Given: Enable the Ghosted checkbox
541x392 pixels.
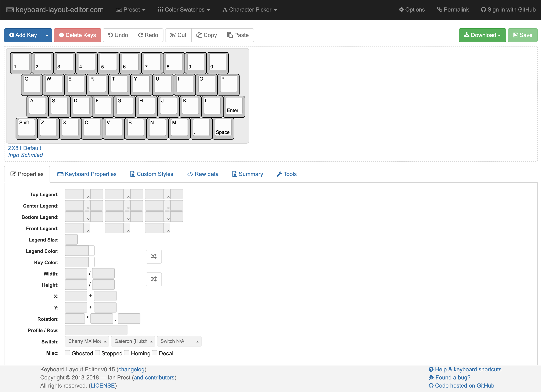Looking at the screenshot, I should 68,353.
